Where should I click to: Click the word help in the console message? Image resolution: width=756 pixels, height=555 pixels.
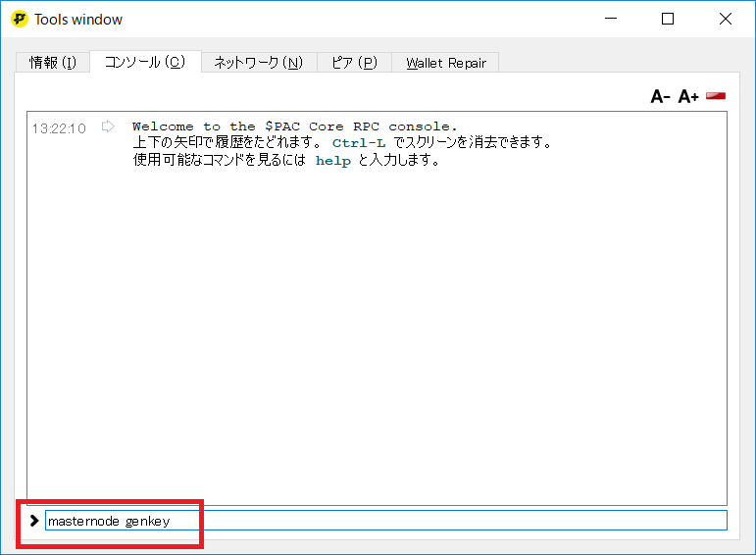click(332, 161)
